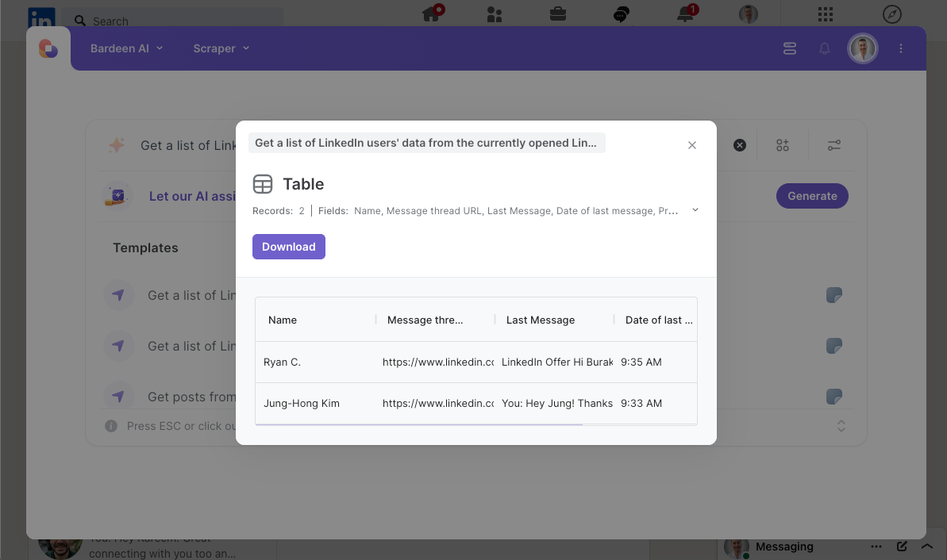This screenshot has height=560, width=947.
Task: Click the 9:35 AM date cell
Action: click(641, 362)
